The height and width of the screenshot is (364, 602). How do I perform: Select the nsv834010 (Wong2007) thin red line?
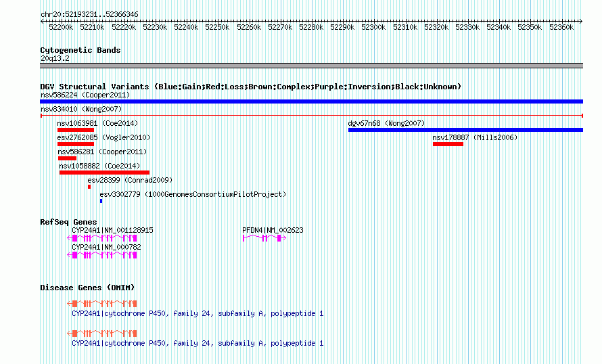pyautogui.click(x=311, y=116)
